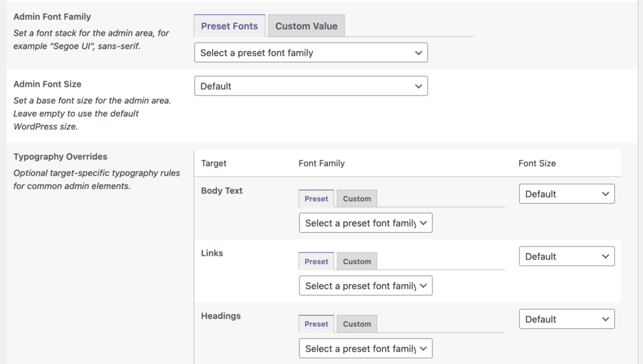Click the Font Family column header
Screen dimensions: 643x364
pyautogui.click(x=321, y=163)
